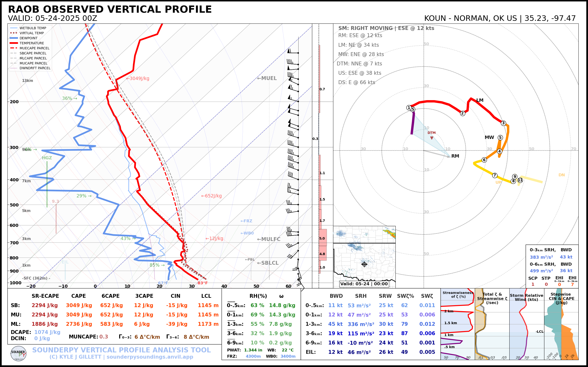Screen dimensions: 588x367
Task: Click hodograph height marker 7
Action: pos(495,175)
